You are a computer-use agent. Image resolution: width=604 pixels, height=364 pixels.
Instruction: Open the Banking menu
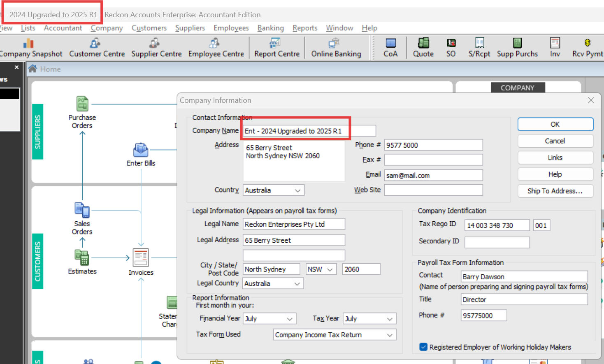271,28
